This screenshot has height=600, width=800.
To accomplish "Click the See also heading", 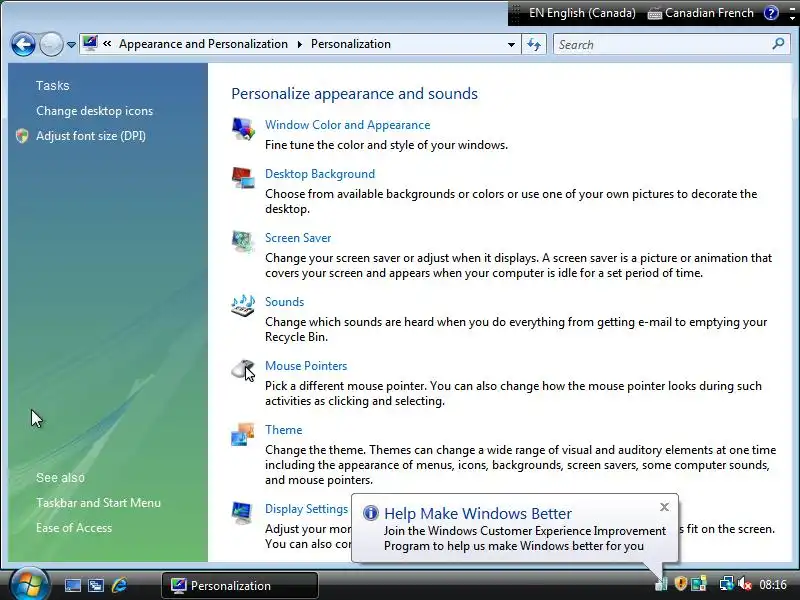I will pyautogui.click(x=60, y=478).
